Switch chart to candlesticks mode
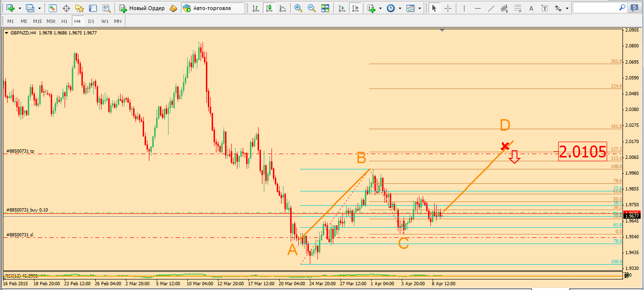This screenshot has width=644, height=290. pos(270,8)
